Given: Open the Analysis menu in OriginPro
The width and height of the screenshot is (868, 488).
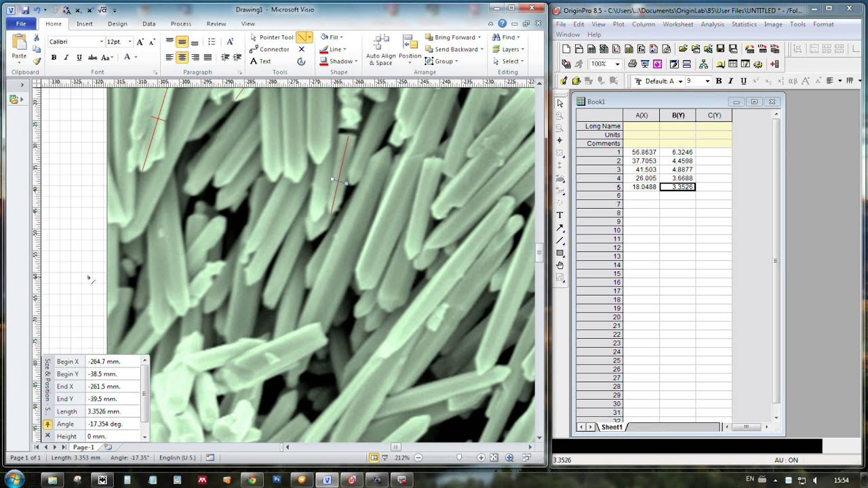Looking at the screenshot, I should pyautogui.click(x=712, y=24).
